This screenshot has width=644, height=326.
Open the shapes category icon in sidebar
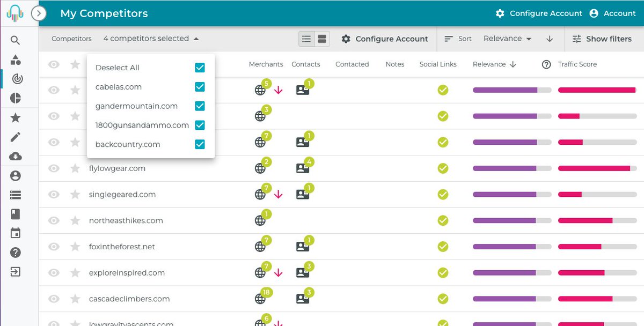coord(16,60)
